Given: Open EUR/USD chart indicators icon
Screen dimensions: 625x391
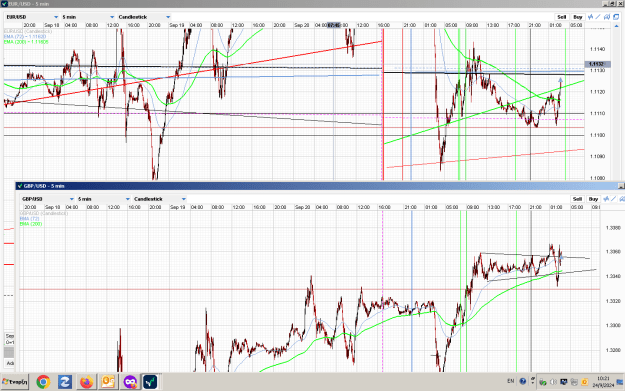Looking at the screenshot, I should coord(591,17).
